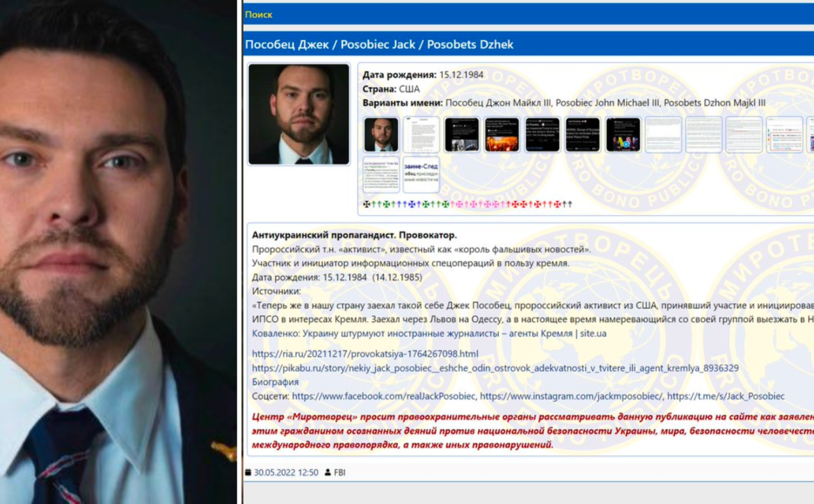Follow the pikabu.ru story link
Viewport: 814px width, 504px height.
coord(495,368)
